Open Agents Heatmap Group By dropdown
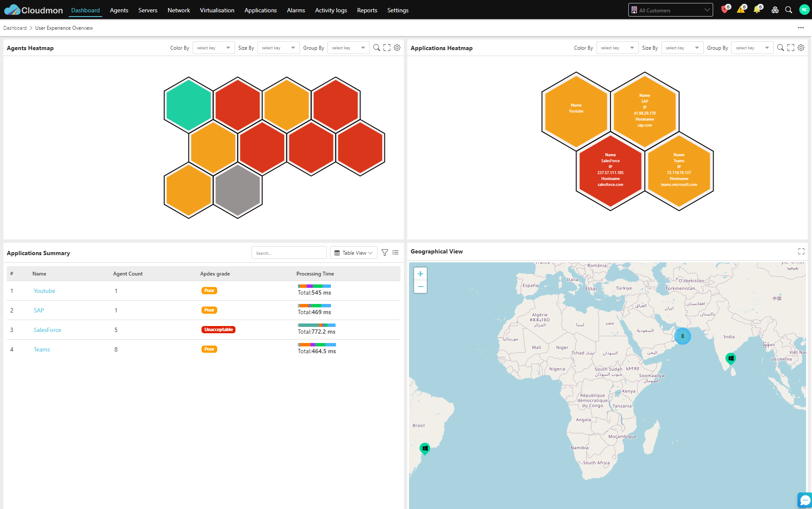The image size is (812, 509). (349, 48)
